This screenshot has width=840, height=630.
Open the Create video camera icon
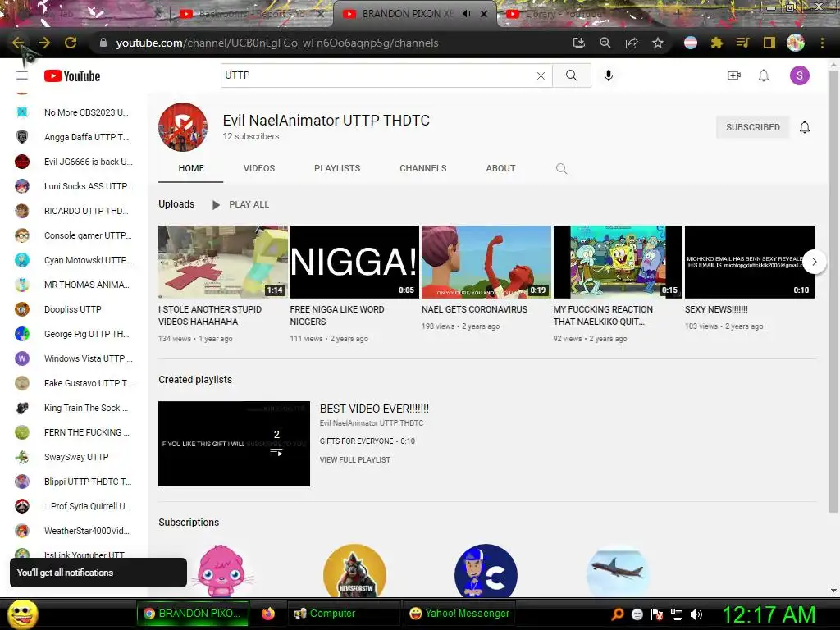(734, 75)
